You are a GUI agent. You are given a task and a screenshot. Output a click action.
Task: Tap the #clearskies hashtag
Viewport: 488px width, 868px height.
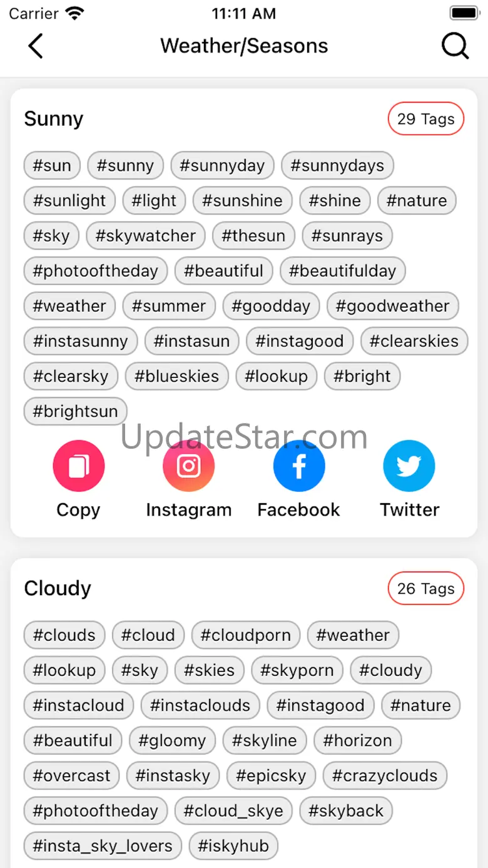click(414, 341)
